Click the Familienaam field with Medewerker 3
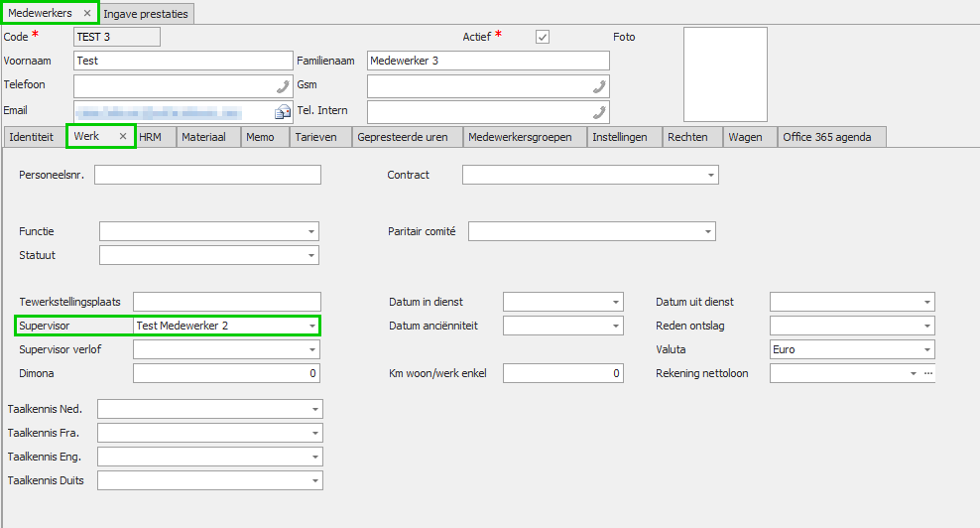This screenshot has height=528, width=980. [488, 61]
